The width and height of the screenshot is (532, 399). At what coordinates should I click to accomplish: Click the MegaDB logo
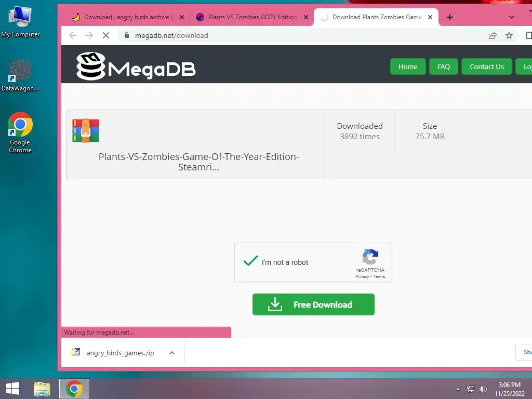[136, 66]
